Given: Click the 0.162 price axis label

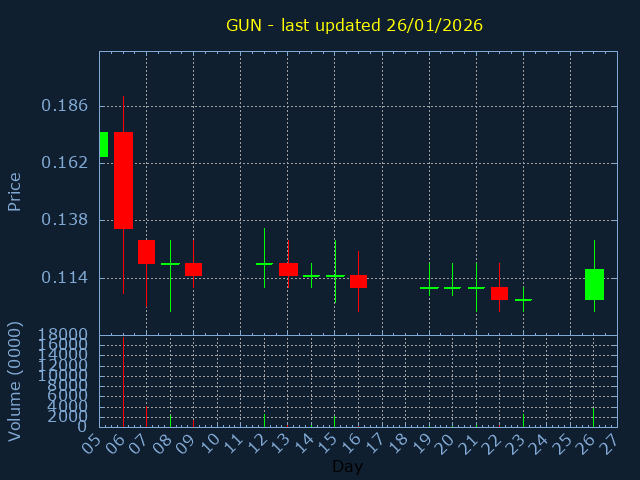Looking at the screenshot, I should tap(64, 162).
